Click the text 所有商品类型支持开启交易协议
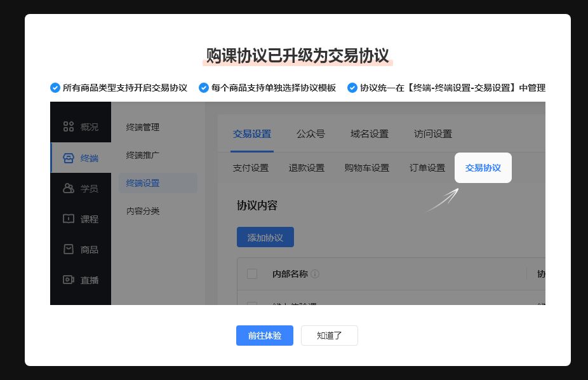The height and width of the screenshot is (380, 588). click(x=125, y=88)
